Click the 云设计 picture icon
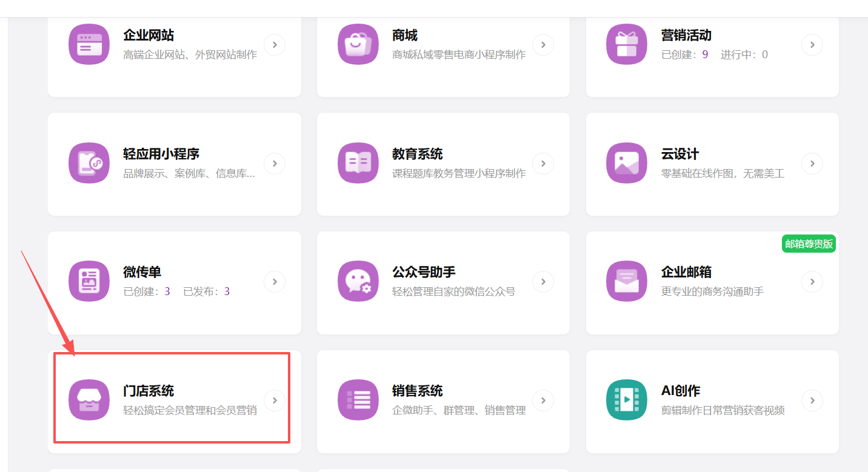Image resolution: width=868 pixels, height=472 pixels. click(x=627, y=163)
